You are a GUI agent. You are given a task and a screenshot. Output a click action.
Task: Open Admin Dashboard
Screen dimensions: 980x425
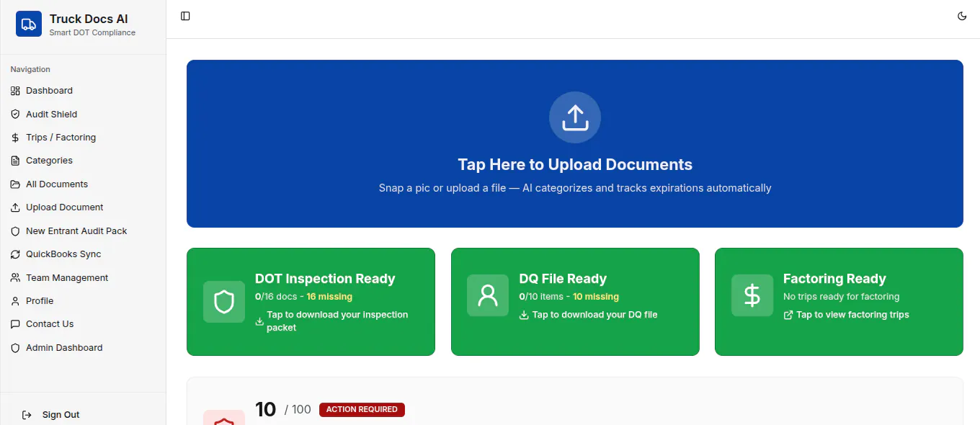(83, 348)
